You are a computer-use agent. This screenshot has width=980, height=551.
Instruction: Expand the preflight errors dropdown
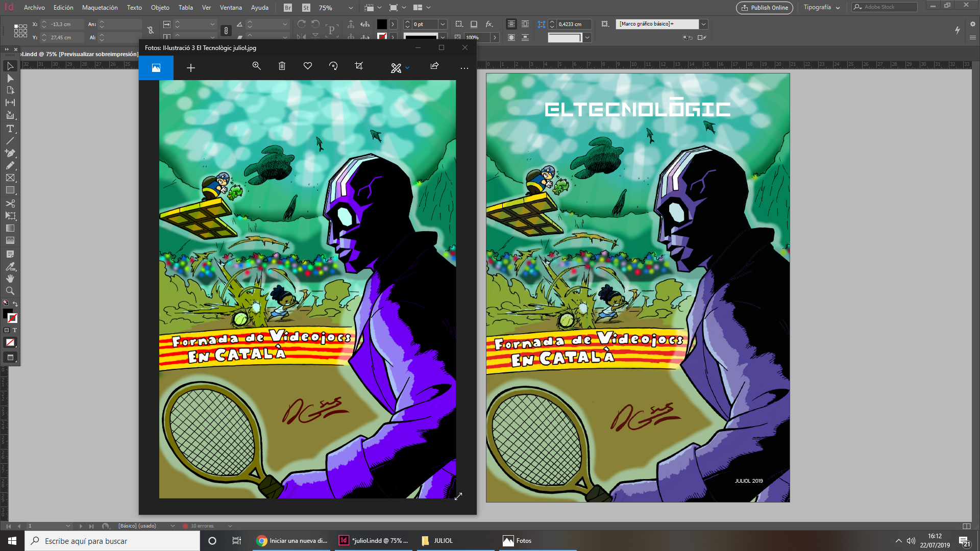click(230, 526)
